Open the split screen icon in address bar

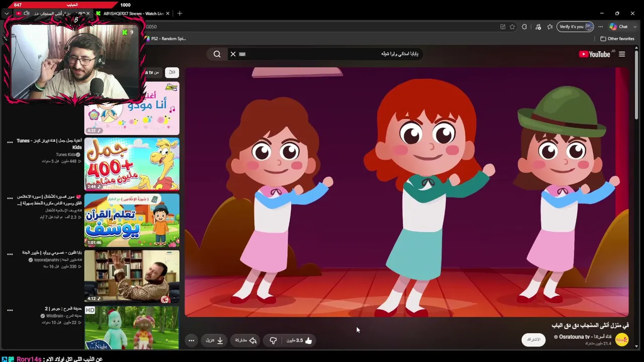click(503, 27)
